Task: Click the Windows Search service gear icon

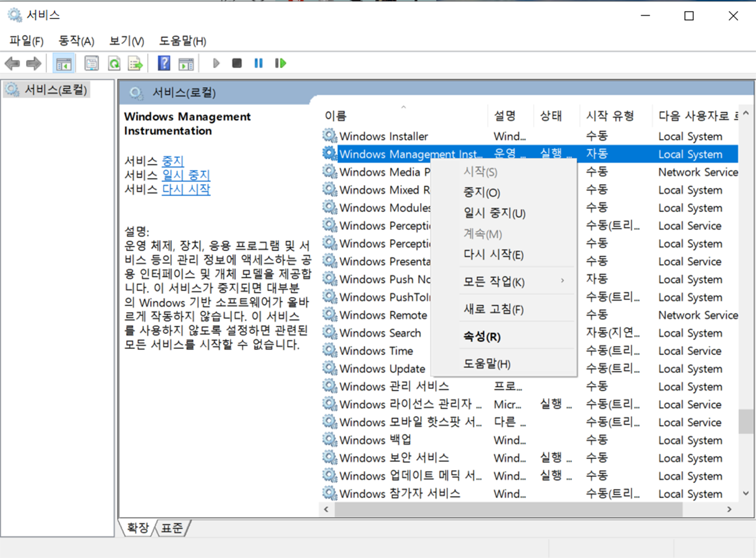Action: 329,332
